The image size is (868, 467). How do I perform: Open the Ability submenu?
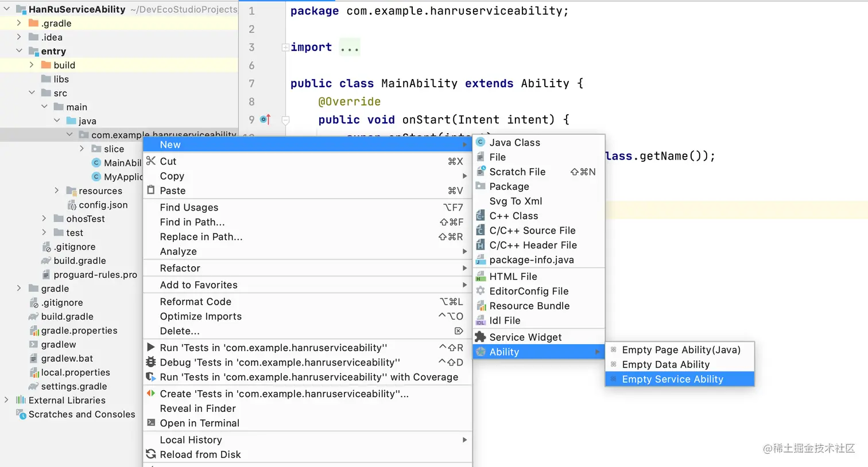tap(538, 352)
